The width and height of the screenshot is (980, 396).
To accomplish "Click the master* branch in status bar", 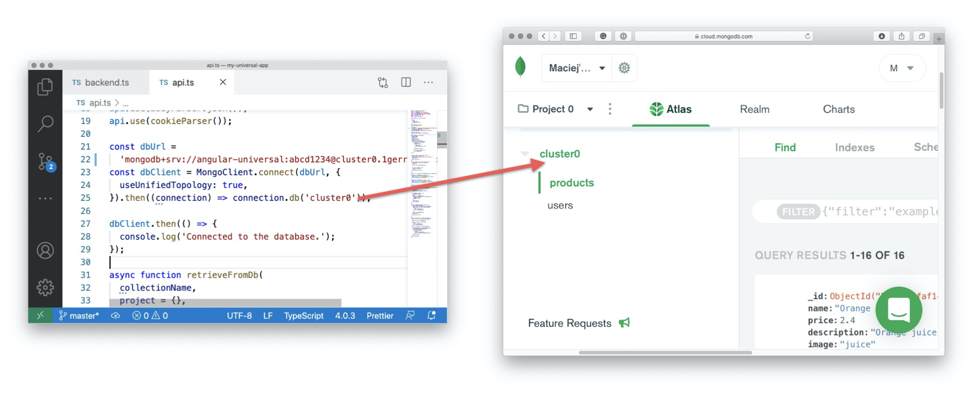I will pos(79,316).
